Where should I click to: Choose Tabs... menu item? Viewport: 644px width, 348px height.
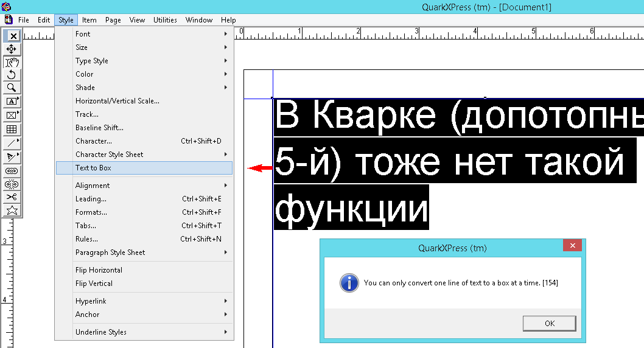click(144, 226)
